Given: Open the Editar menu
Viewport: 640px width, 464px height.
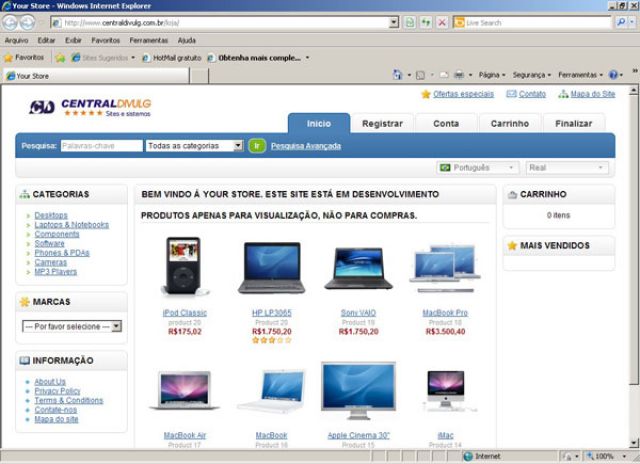Looking at the screenshot, I should click(46, 40).
